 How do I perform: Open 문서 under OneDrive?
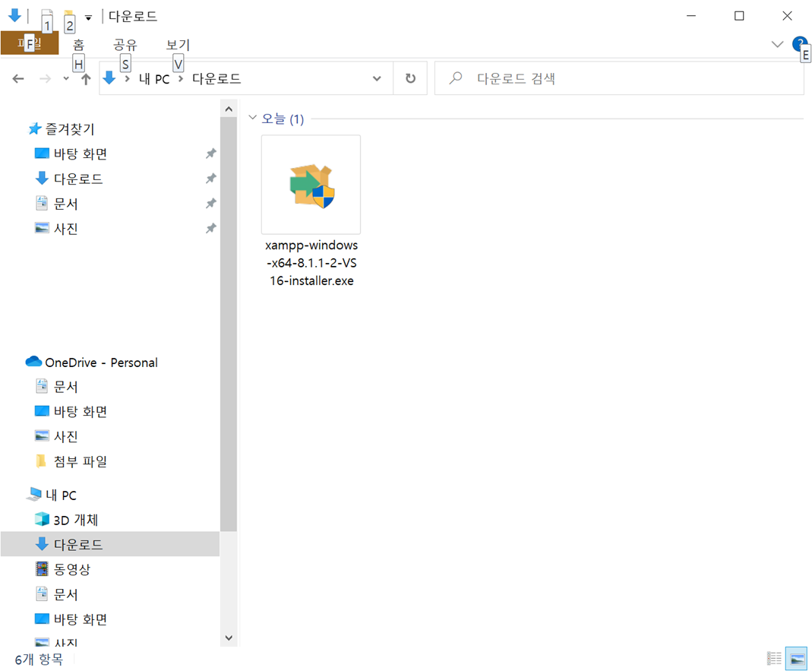coord(66,387)
